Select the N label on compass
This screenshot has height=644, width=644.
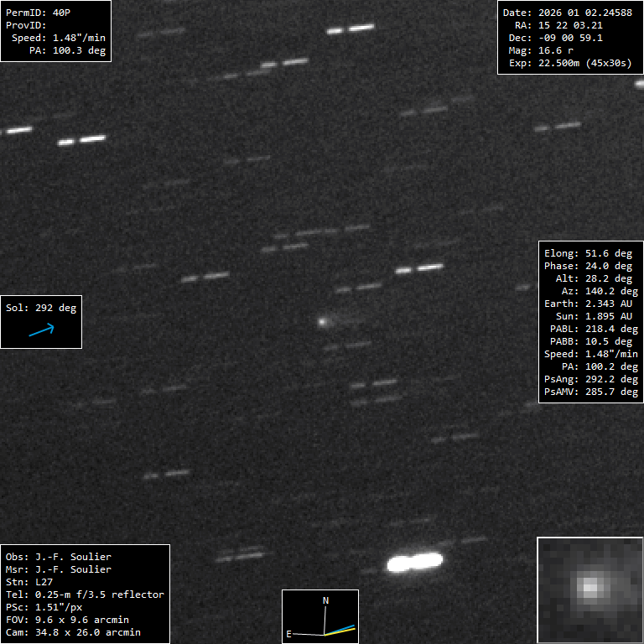pos(326,600)
